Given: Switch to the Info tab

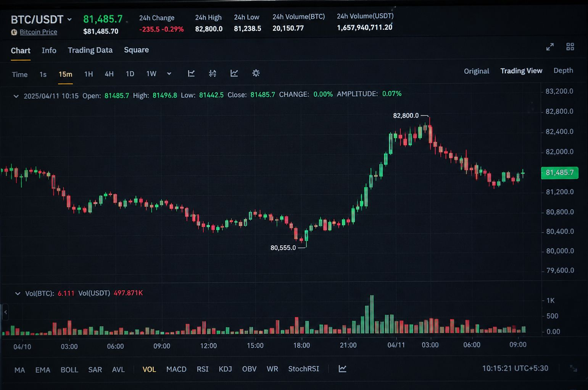Looking at the screenshot, I should coord(49,50).
